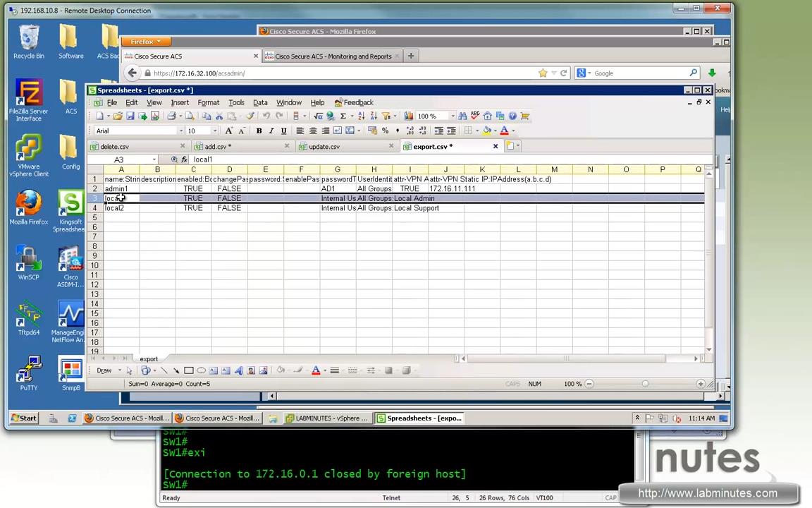Switch to the add.csv tab

pyautogui.click(x=242, y=147)
